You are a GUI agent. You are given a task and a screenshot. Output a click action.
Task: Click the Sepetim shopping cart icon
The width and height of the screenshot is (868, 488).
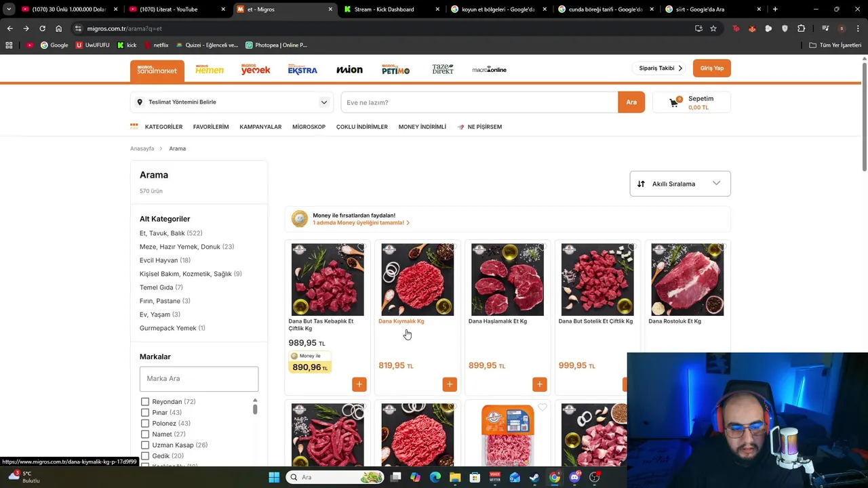tap(674, 102)
